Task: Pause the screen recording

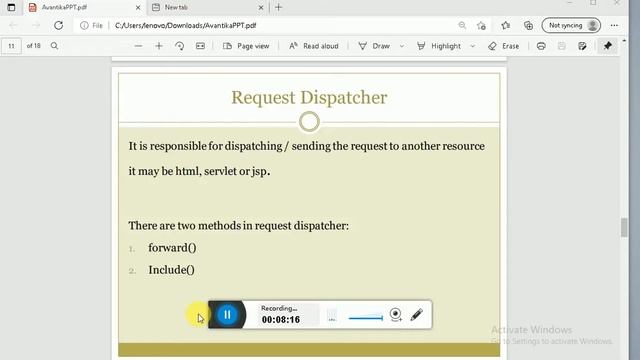Action: (227, 315)
